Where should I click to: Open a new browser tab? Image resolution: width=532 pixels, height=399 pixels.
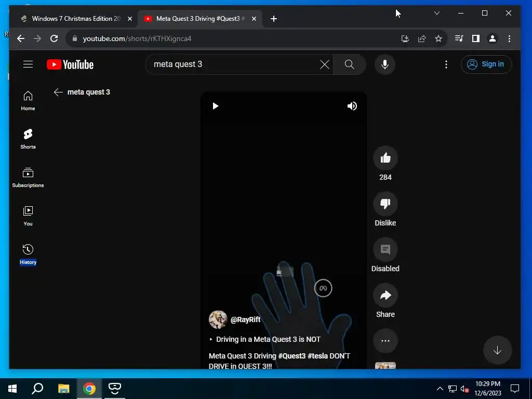tap(274, 19)
